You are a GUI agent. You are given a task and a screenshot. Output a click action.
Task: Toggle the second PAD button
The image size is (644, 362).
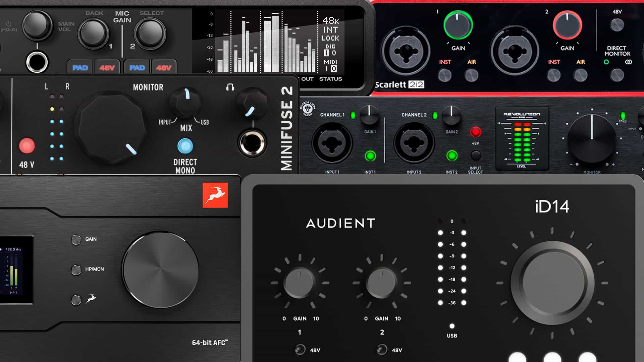pyautogui.click(x=137, y=67)
